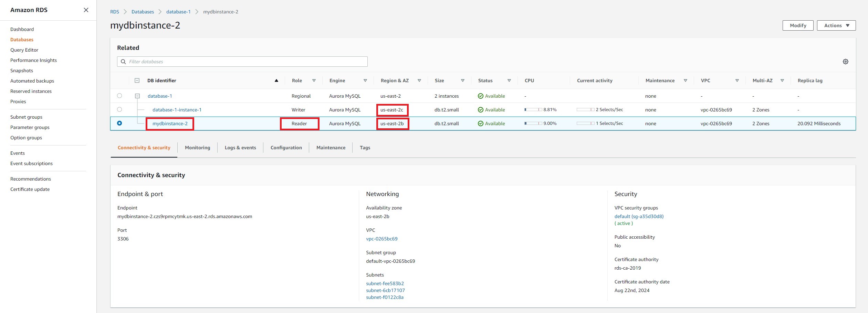Sort by the Role column arrow

point(314,80)
